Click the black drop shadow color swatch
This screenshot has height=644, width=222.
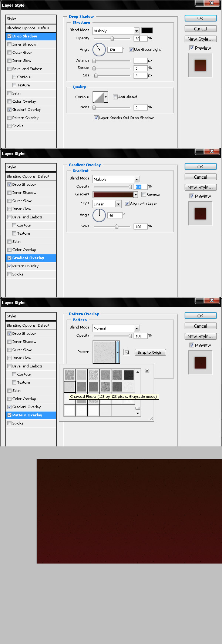(147, 30)
